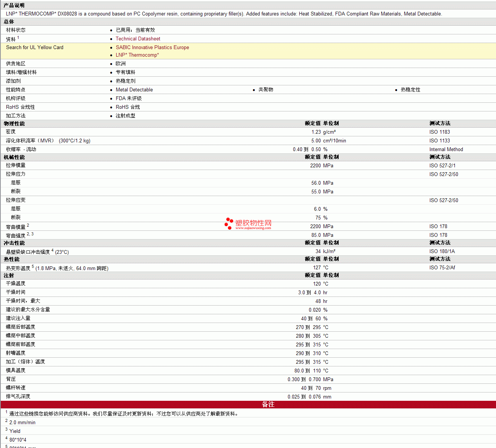
Task: Click the 螺筒后部温度 row label
Action: [20, 327]
